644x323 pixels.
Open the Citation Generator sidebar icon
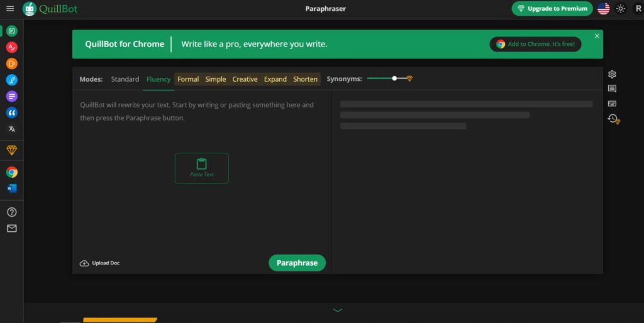tap(12, 113)
